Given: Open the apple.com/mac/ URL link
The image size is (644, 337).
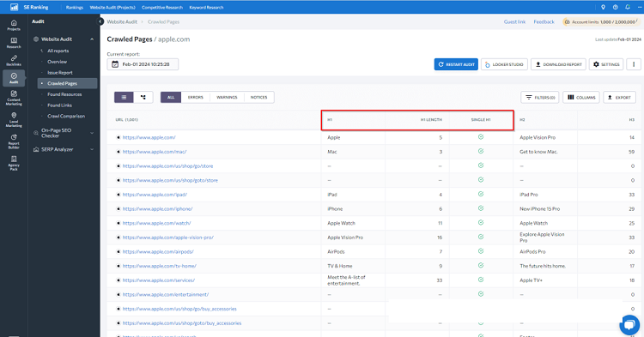Looking at the screenshot, I should pos(155,152).
